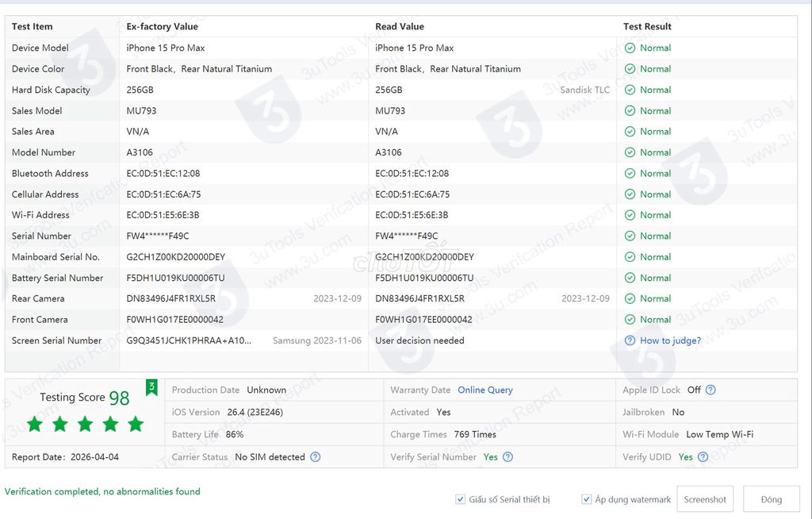Click the Test Result column header
Screen dimensions: 812x519
[x=647, y=26]
